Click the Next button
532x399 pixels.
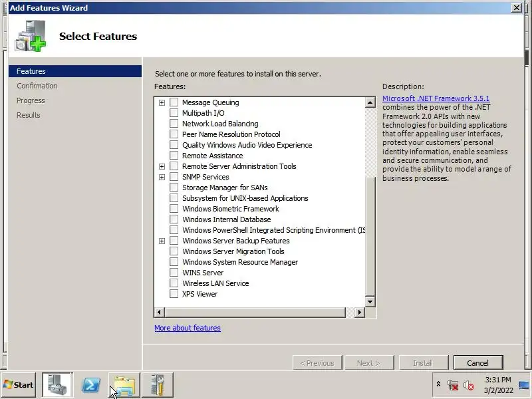[x=369, y=362]
